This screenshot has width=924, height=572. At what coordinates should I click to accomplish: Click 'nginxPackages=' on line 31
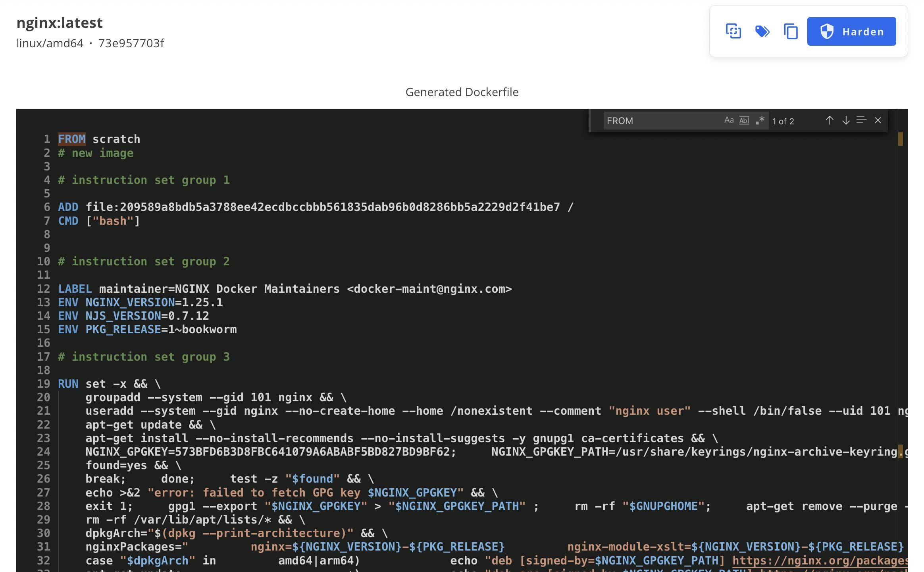133,547
